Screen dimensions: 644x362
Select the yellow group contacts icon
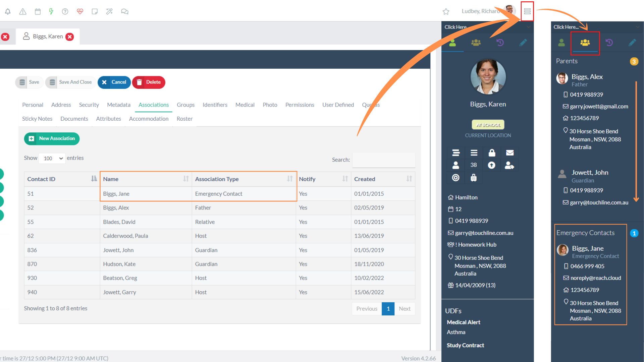coord(585,43)
